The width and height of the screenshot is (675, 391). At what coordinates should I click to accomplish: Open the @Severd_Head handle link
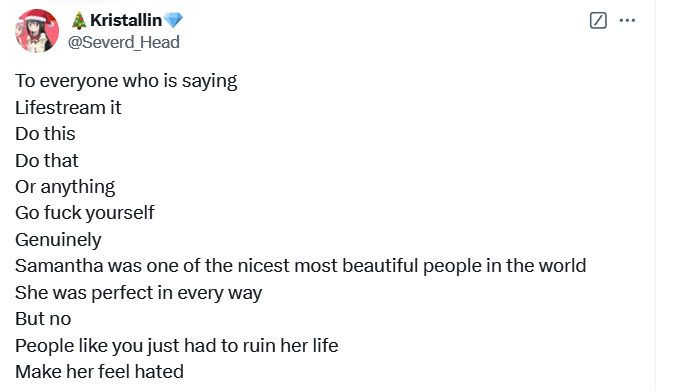124,42
